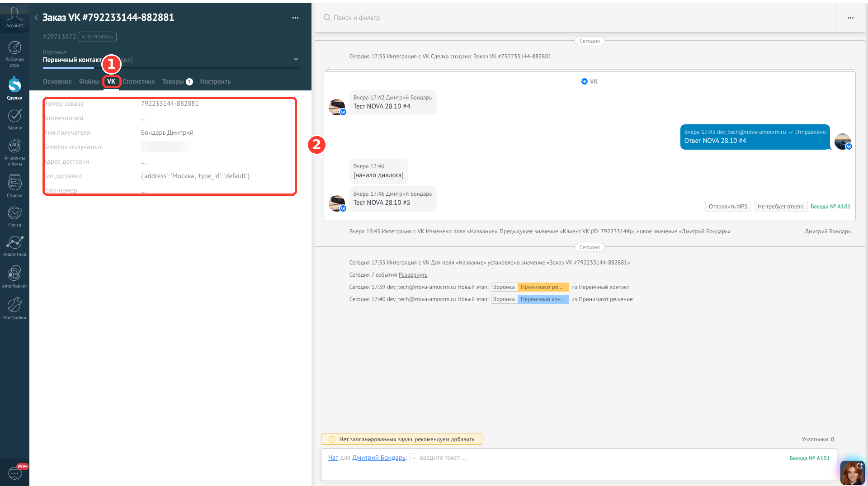Go to Рабочий стол dashboard
868x486 pixels.
pos(14,54)
